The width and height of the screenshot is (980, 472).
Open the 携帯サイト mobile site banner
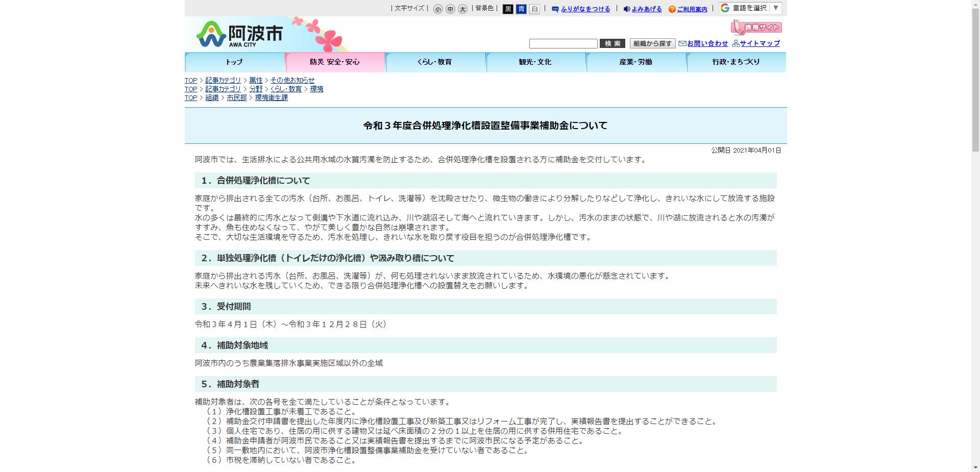coord(755,27)
